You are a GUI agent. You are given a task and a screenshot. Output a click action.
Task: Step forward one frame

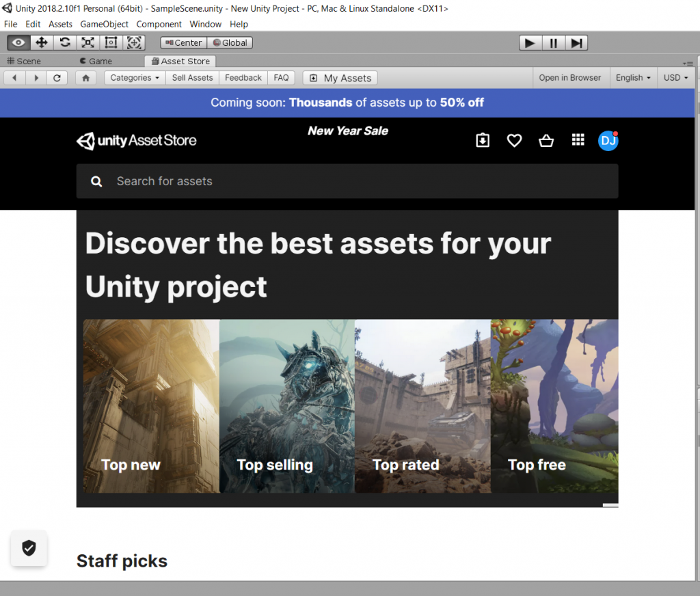point(576,43)
